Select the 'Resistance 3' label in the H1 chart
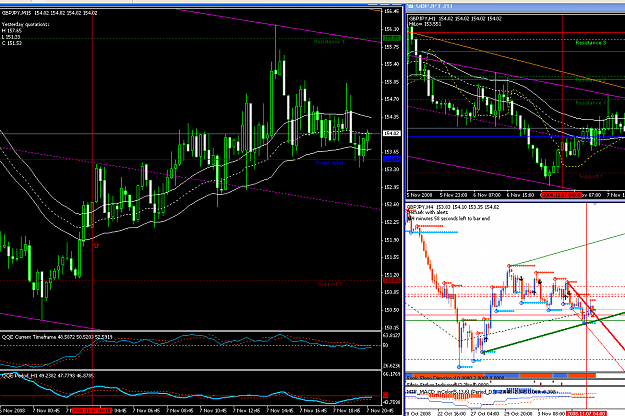Screen dimensions: 625x416 coord(591,42)
